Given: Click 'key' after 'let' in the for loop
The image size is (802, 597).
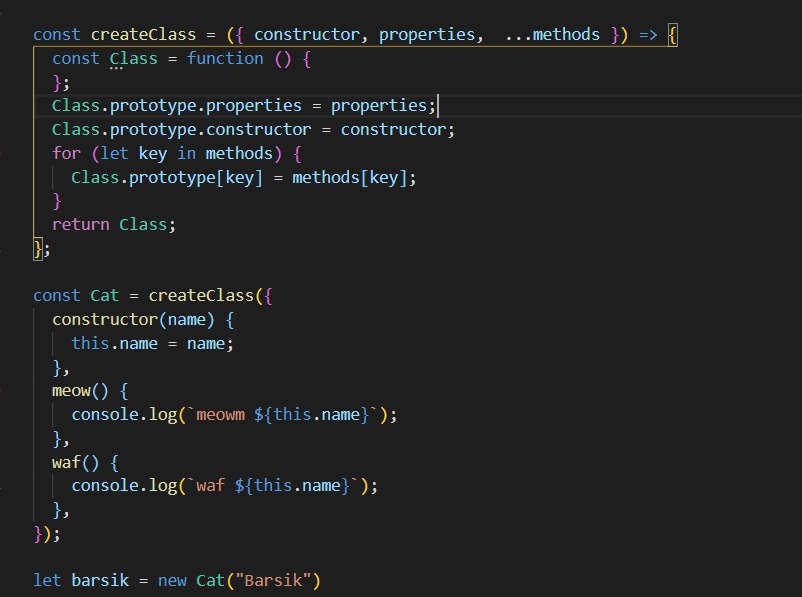Looking at the screenshot, I should click(153, 153).
